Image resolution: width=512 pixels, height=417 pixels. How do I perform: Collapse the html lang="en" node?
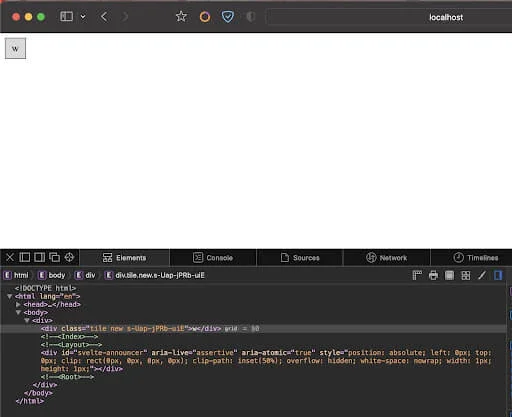pyautogui.click(x=10, y=296)
